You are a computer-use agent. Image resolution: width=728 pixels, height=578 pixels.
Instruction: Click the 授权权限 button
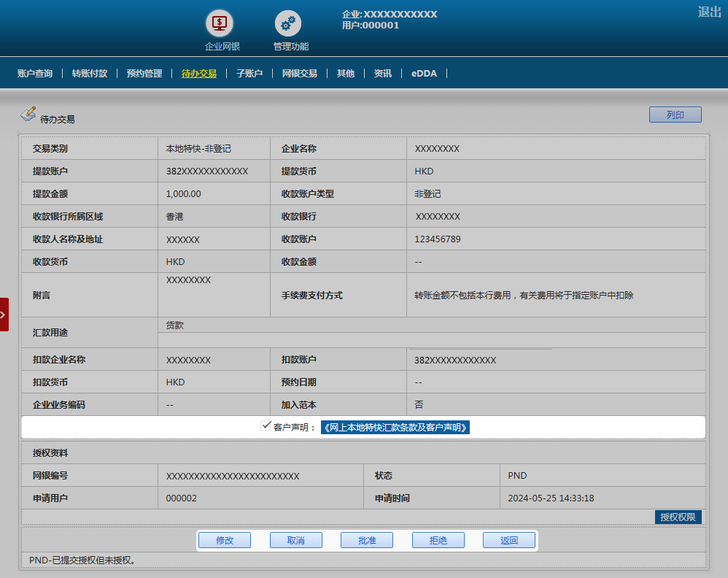coord(678,517)
